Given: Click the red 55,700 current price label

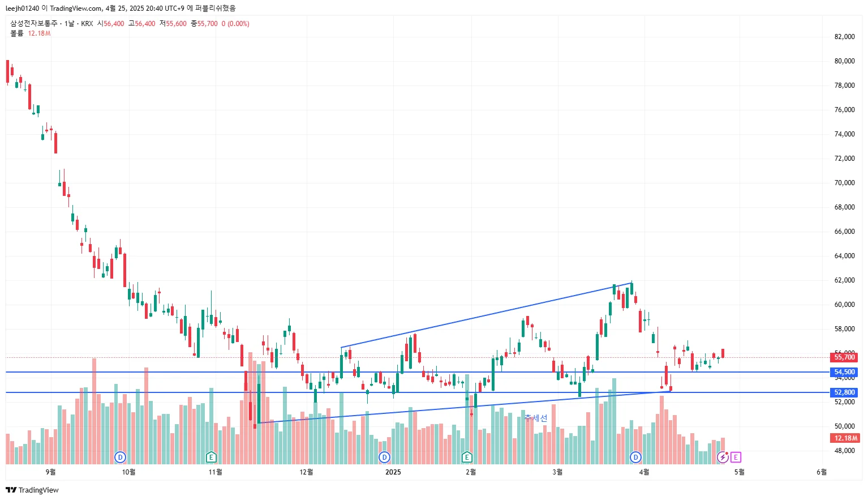Looking at the screenshot, I should tap(844, 357).
